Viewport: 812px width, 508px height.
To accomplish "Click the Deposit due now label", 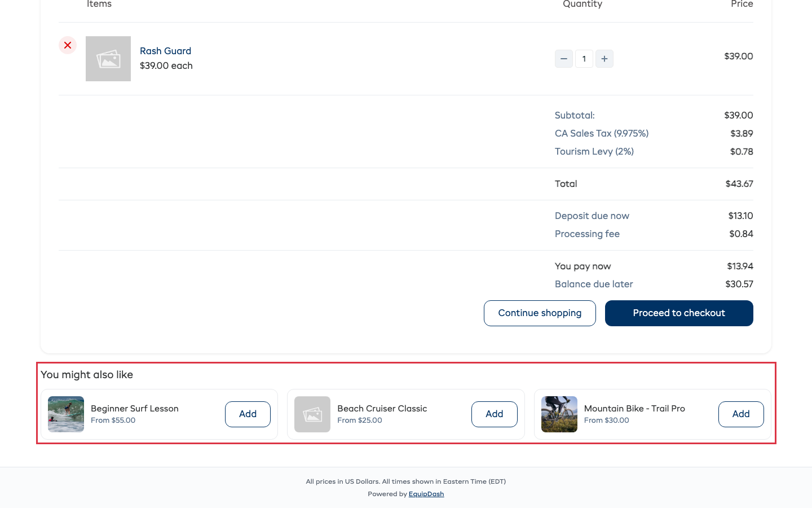I will [592, 216].
